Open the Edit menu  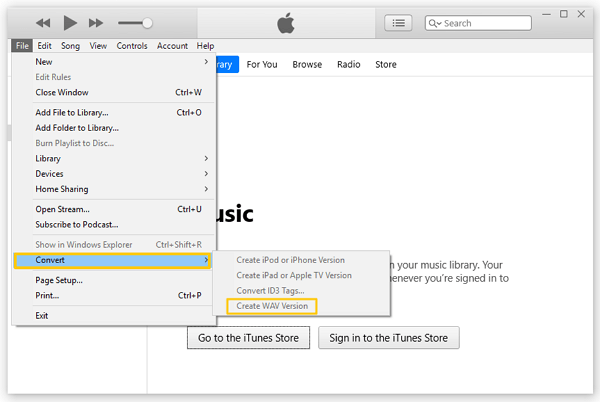coord(44,46)
